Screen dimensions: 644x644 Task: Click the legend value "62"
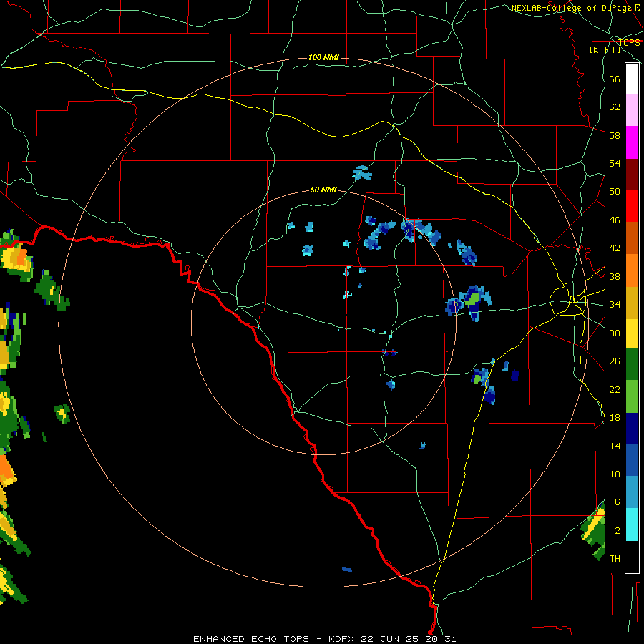tap(615, 107)
